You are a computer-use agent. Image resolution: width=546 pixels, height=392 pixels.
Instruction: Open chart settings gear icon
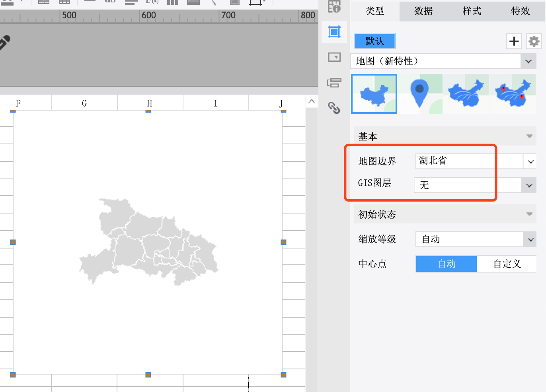tap(534, 41)
